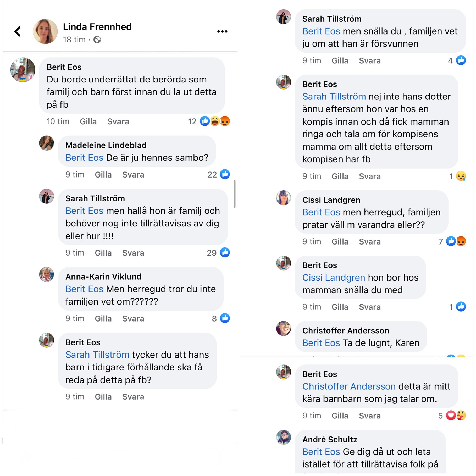Click the globe public-visibility icon
Viewport: 476px width, 476px height.
[97, 40]
